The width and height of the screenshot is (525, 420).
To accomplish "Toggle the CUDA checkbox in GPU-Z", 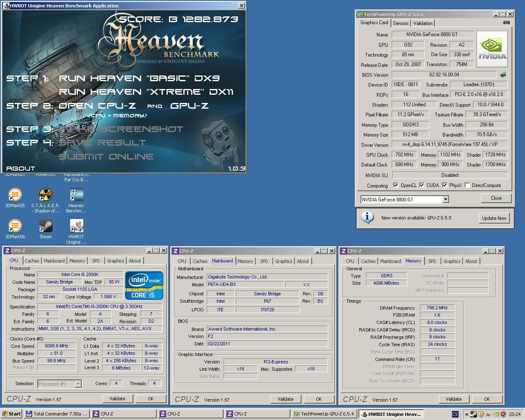I will (x=421, y=185).
